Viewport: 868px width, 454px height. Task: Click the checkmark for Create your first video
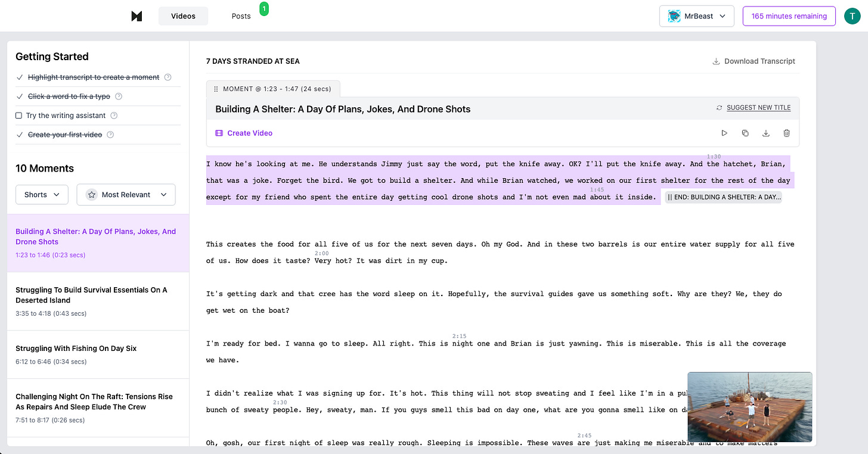coord(20,135)
